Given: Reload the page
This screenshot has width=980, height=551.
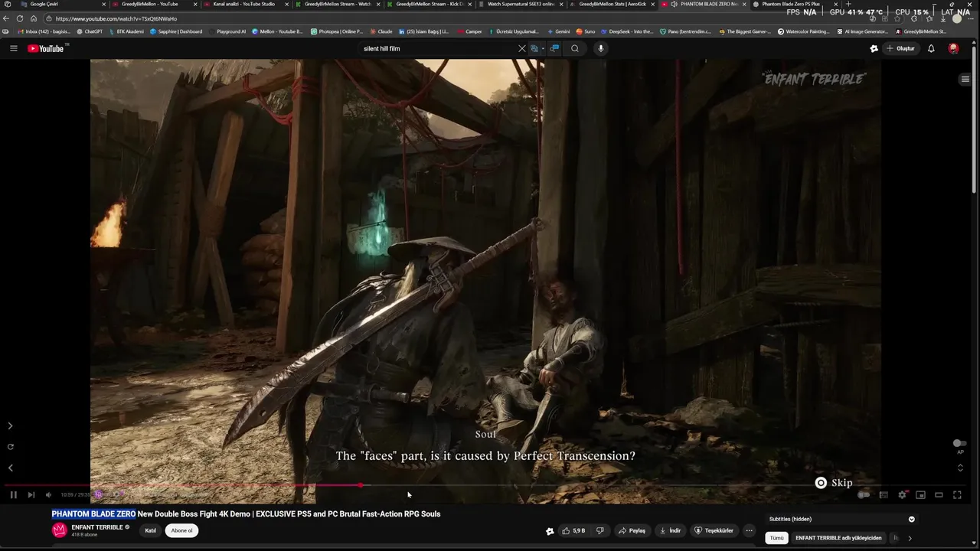Looking at the screenshot, I should tap(20, 18).
